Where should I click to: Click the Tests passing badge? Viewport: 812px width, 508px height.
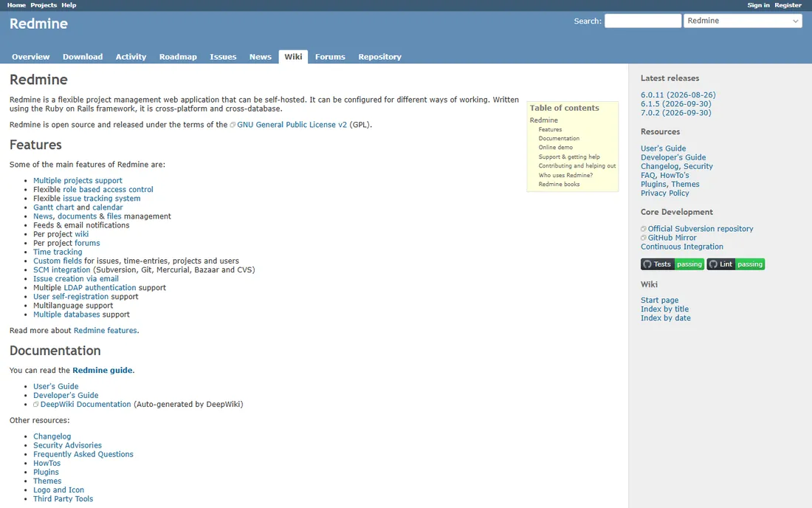click(x=672, y=264)
